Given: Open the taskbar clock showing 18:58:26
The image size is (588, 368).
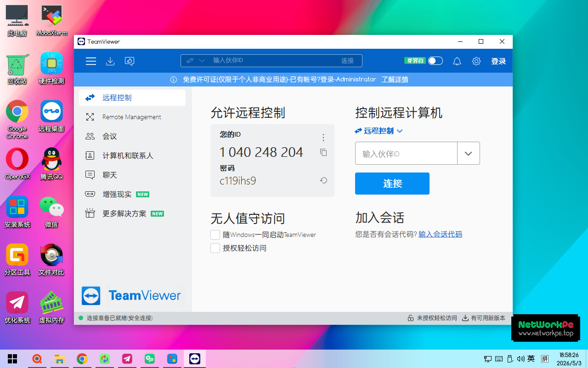Looking at the screenshot, I should pos(569,359).
